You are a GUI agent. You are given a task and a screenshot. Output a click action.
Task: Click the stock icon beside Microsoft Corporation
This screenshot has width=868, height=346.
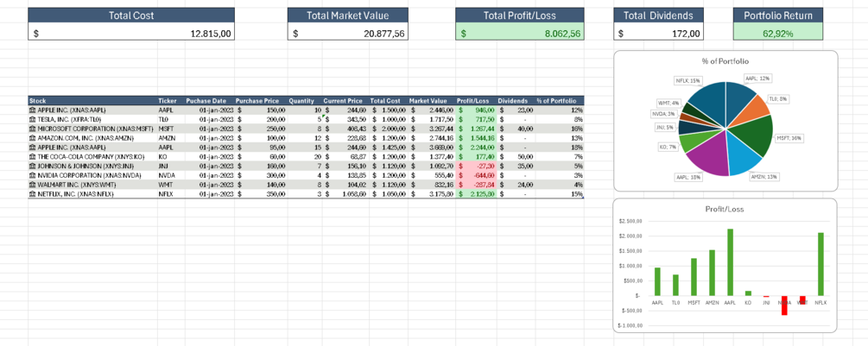33,129
